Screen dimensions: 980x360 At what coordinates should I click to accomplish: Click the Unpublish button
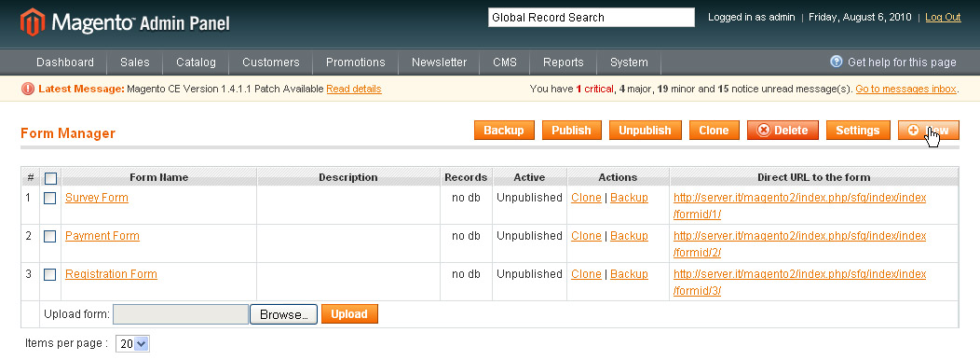(x=645, y=131)
